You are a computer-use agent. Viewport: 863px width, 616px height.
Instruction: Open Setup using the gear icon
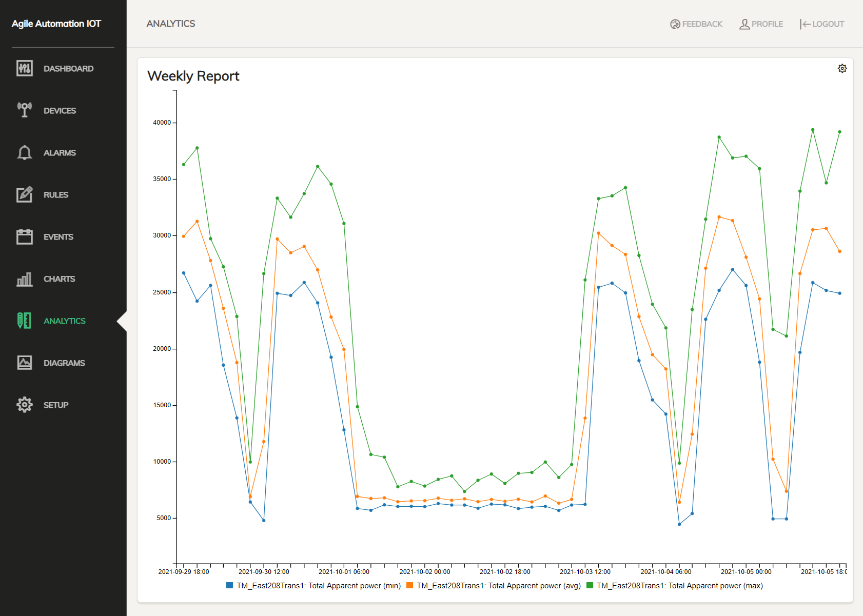point(24,405)
